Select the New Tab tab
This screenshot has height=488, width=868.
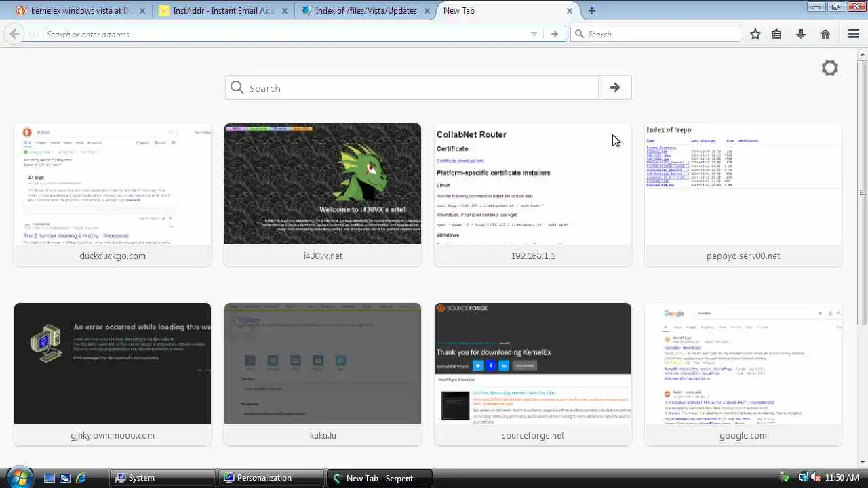pyautogui.click(x=507, y=11)
